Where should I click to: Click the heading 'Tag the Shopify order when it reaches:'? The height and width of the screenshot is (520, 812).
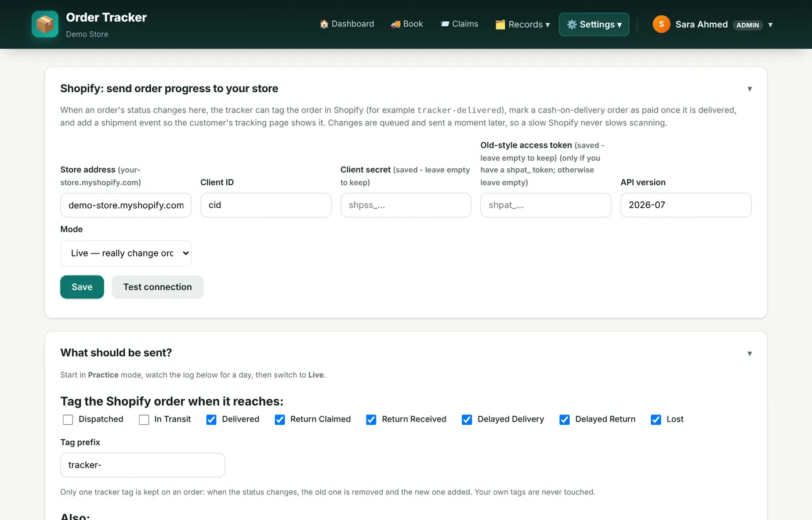172,401
